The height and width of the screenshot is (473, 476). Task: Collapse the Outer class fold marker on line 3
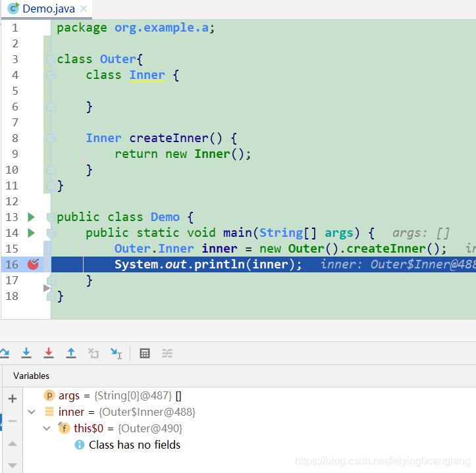(x=51, y=59)
